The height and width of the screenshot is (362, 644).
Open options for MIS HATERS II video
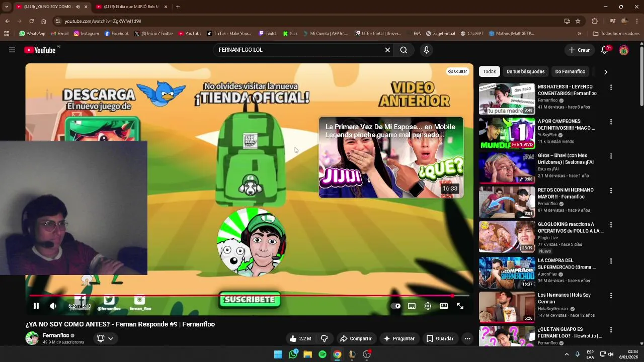coord(611,87)
